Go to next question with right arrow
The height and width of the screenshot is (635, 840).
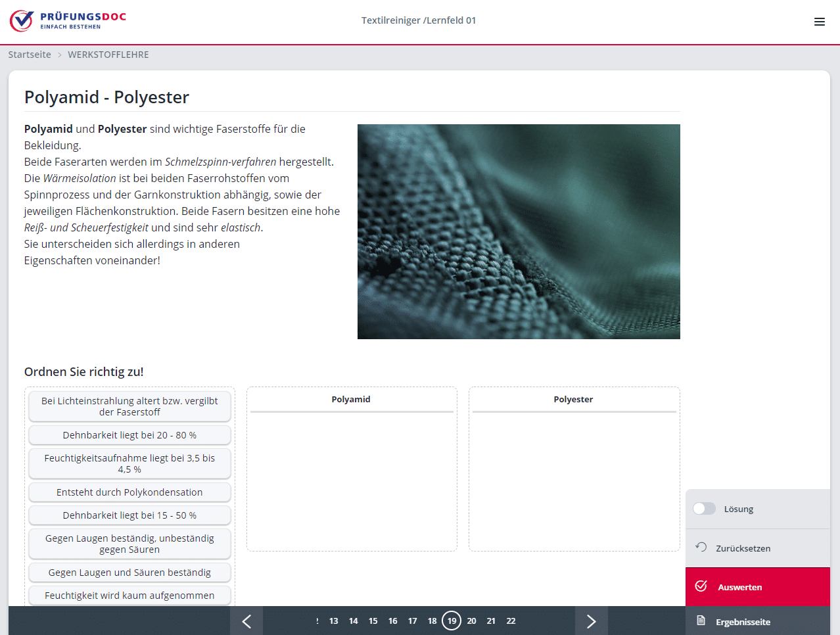591,621
